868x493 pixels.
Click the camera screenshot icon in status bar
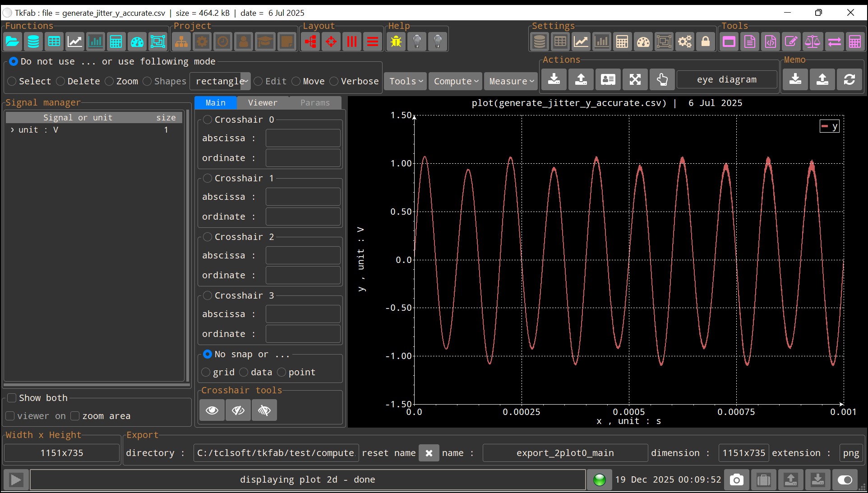pyautogui.click(x=736, y=480)
